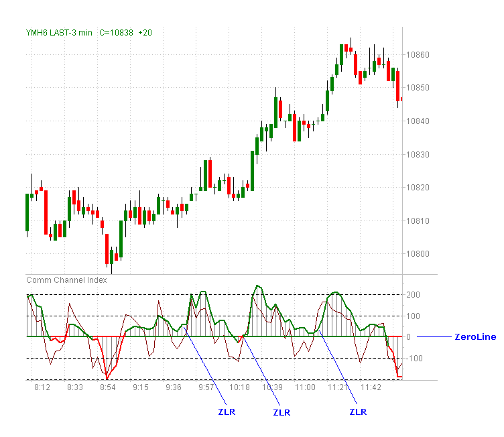Click the 10860 price axis label

(x=418, y=55)
